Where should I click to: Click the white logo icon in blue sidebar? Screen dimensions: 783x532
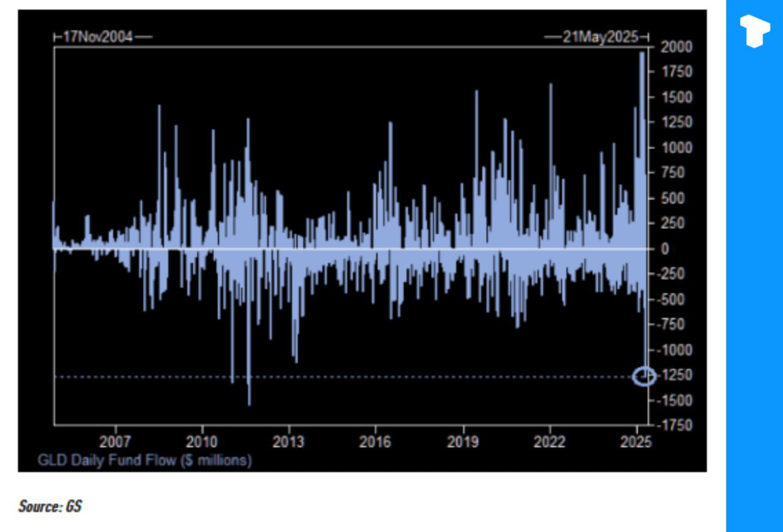point(754,31)
